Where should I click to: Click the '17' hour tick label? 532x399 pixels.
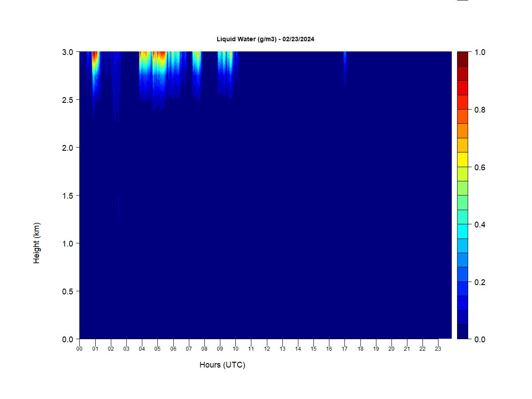344,349
